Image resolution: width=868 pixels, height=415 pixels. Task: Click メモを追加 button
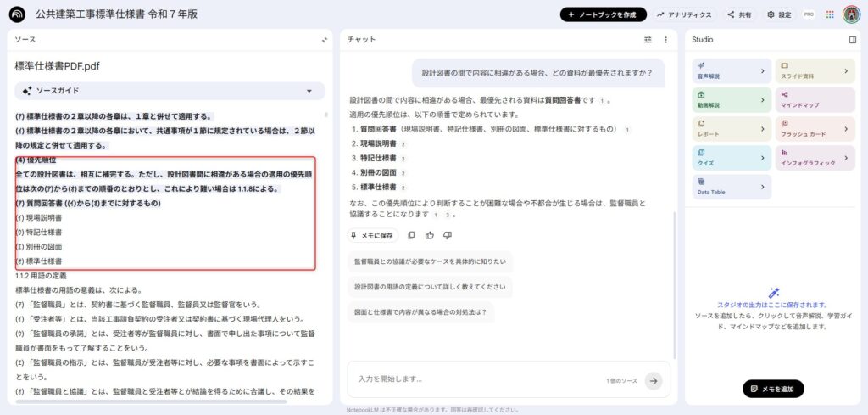coord(773,388)
